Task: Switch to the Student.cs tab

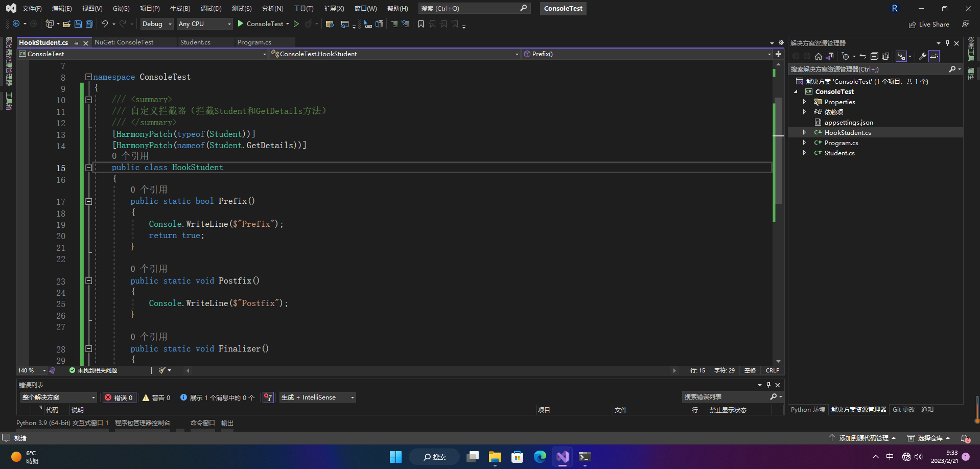Action: [195, 42]
